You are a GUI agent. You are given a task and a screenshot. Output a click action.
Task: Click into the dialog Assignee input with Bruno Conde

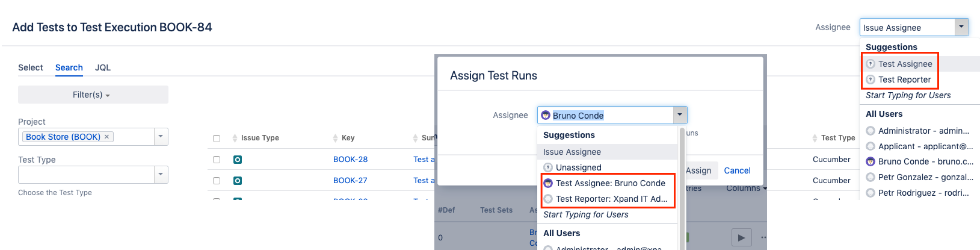(x=605, y=115)
